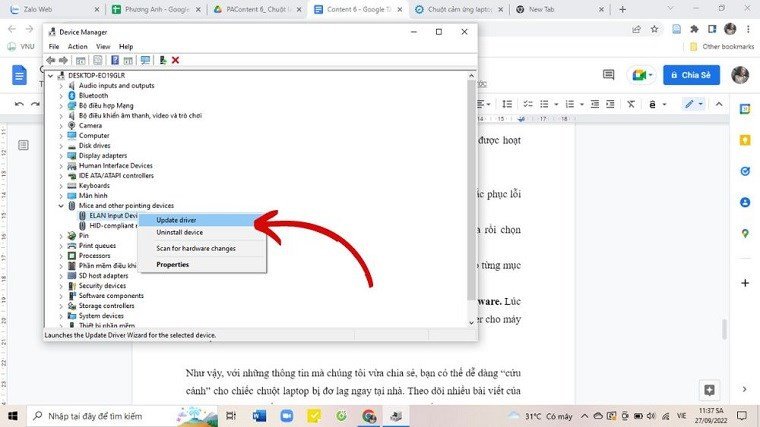
Task: Expand the Keyboards category
Action: (x=61, y=185)
